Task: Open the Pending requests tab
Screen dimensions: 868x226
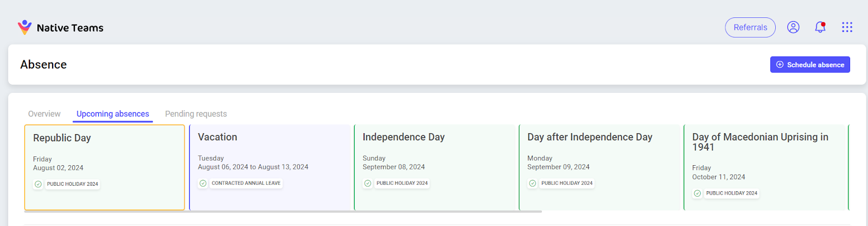Action: point(196,114)
